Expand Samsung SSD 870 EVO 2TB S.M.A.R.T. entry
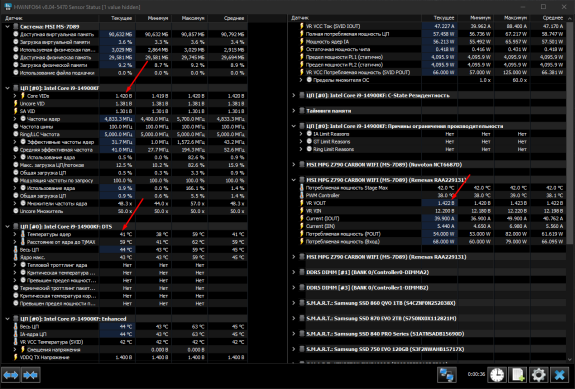Viewport: 575px width, 389px height. click(x=294, y=318)
